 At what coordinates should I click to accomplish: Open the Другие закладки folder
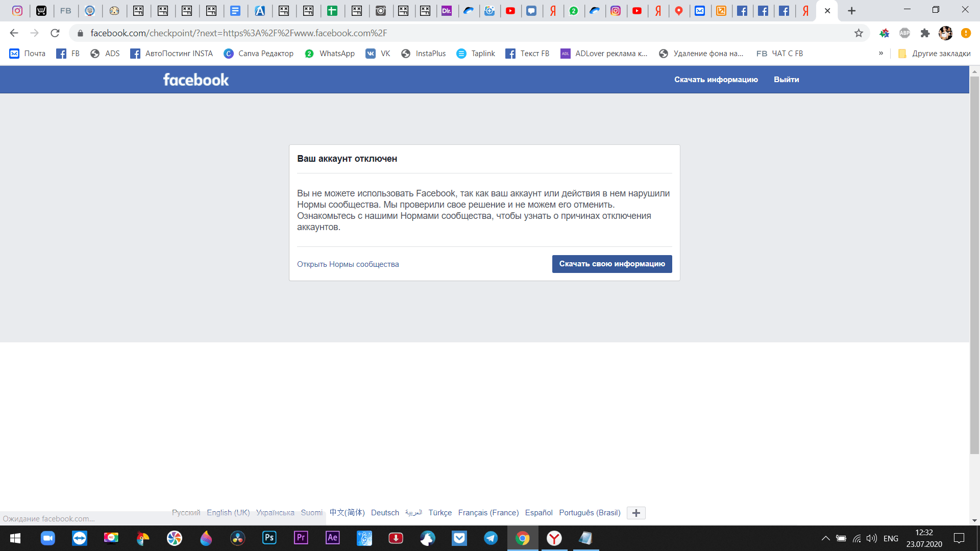[x=934, y=54]
